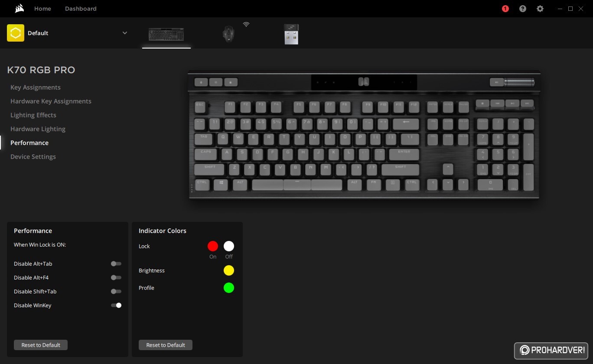
Task: Maximize the iCUE window
Action: 570,9
